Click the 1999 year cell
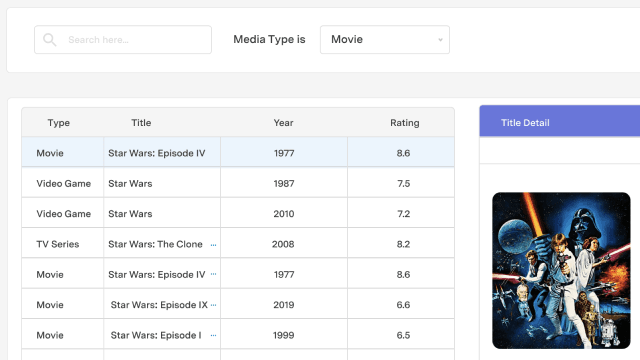The height and width of the screenshot is (360, 640). pos(284,334)
